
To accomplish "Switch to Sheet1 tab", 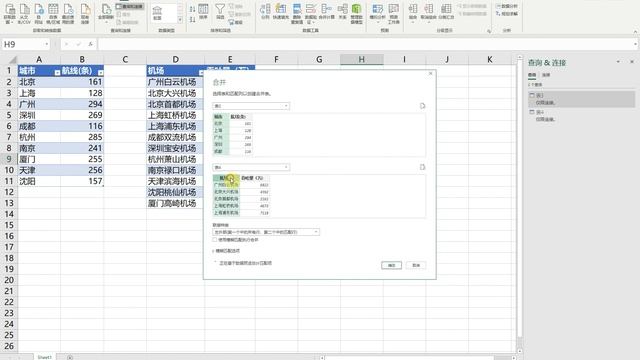I will click(x=44, y=357).
